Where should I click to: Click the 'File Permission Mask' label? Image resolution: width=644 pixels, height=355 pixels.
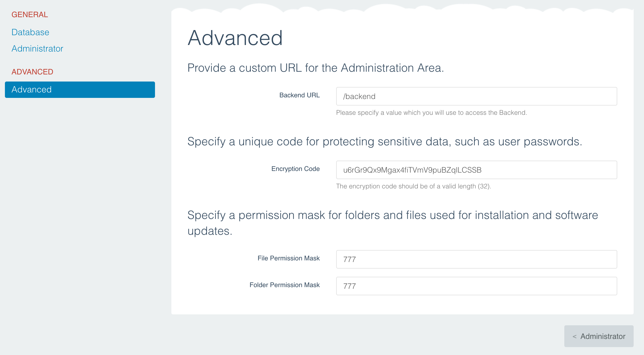click(x=288, y=258)
